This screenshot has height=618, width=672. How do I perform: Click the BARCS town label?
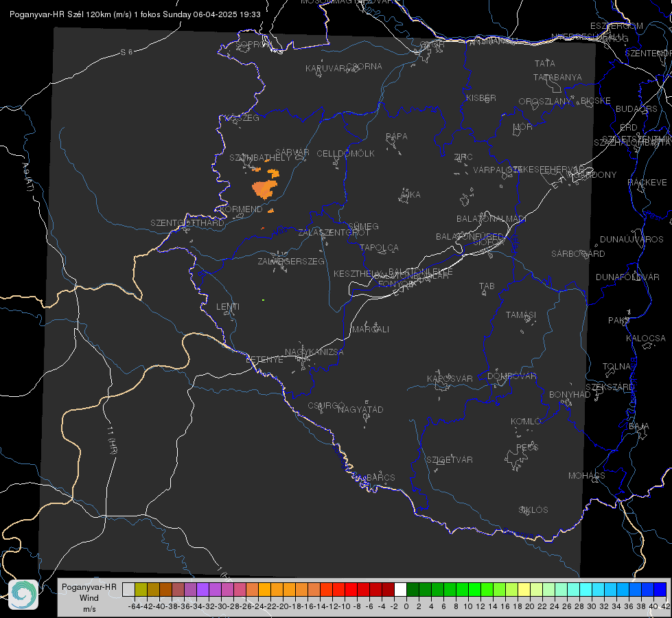click(x=381, y=477)
